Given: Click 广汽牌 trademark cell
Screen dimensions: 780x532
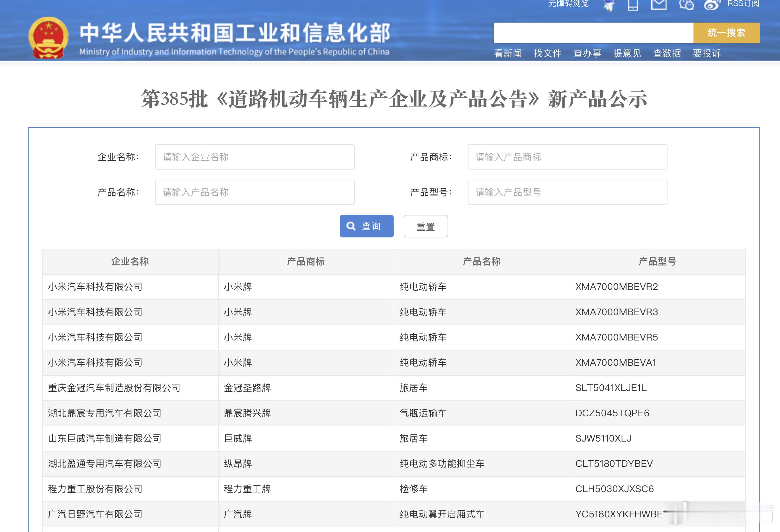Looking at the screenshot, I should pos(306,514).
